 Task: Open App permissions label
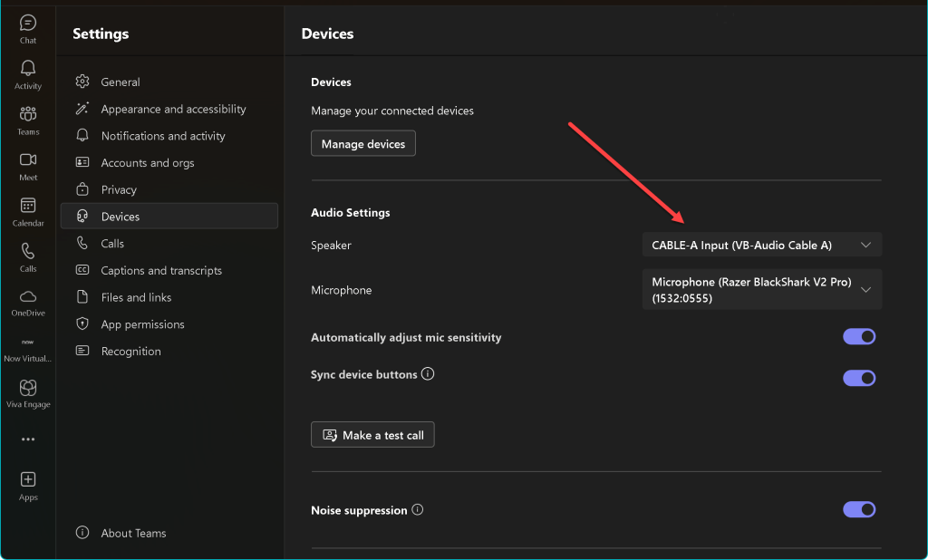point(142,324)
